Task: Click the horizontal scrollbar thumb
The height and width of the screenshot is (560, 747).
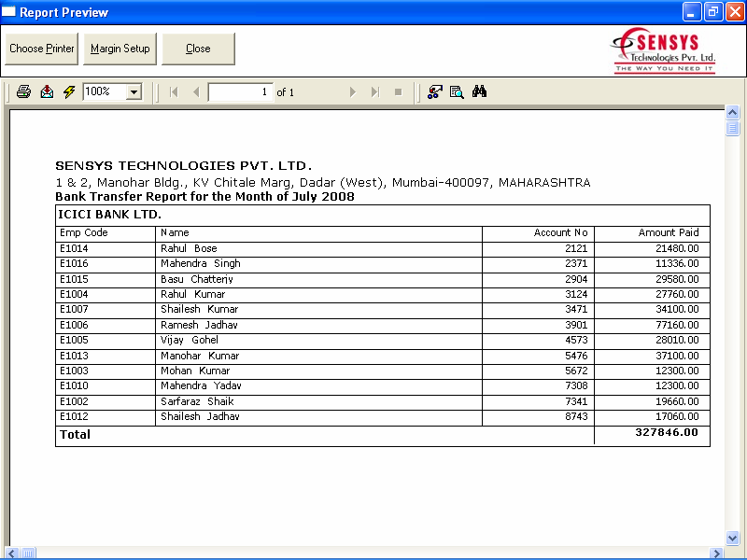Action: (x=28, y=553)
